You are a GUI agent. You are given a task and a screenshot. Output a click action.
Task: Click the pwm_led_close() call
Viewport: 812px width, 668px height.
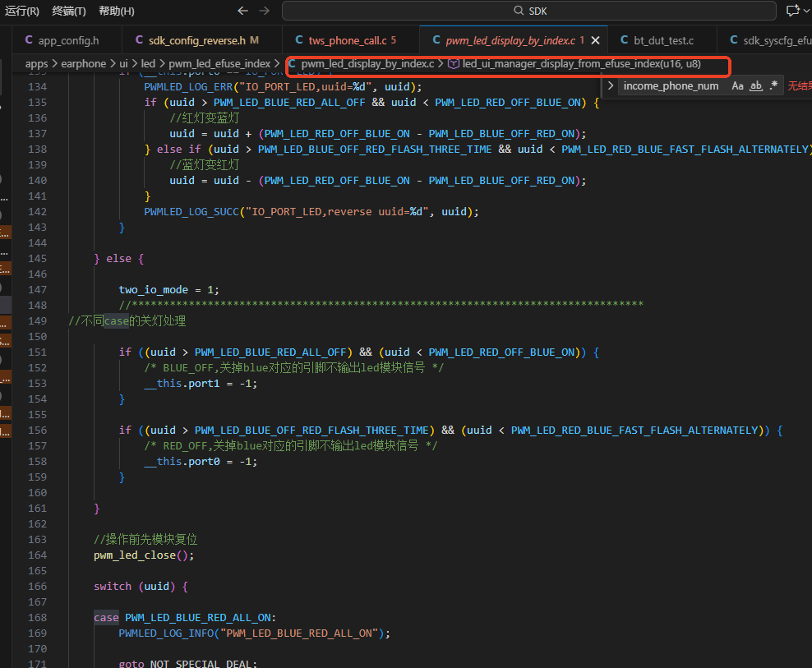(144, 555)
